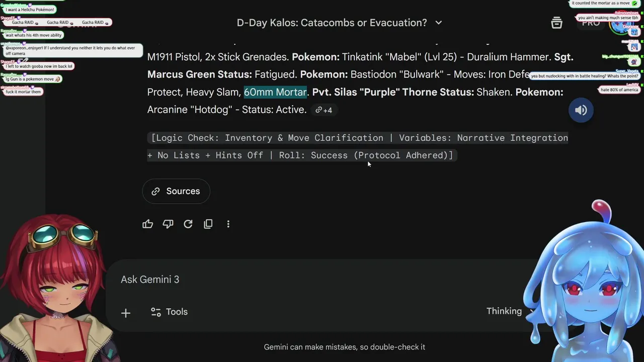The height and width of the screenshot is (362, 644).
Task: Copy the response to clipboard
Action: (208, 224)
